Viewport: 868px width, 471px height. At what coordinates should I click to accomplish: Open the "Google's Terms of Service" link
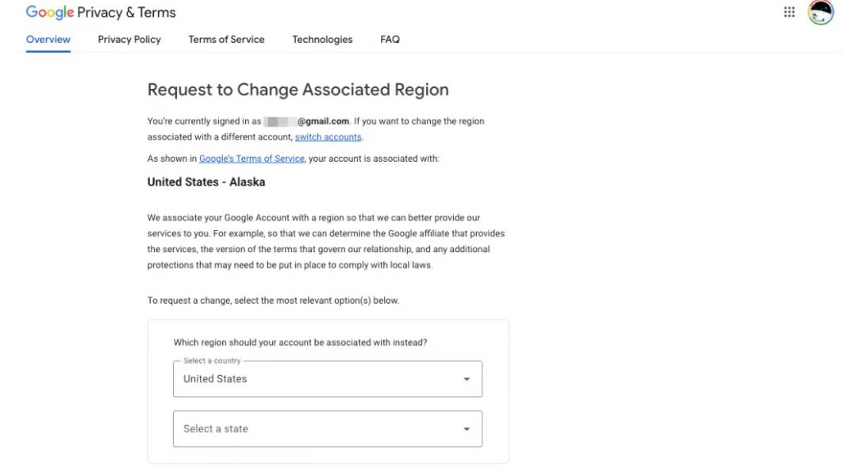[252, 159]
